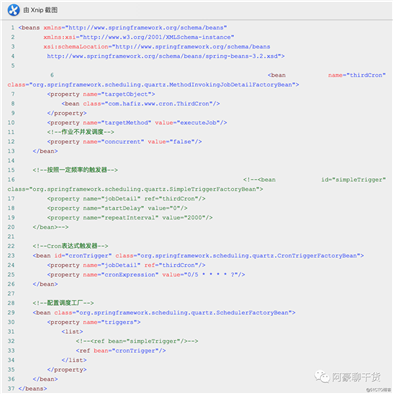This screenshot has width=393, height=394.
Task: Click the Xnip app icon in header
Action: pyautogui.click(x=14, y=10)
